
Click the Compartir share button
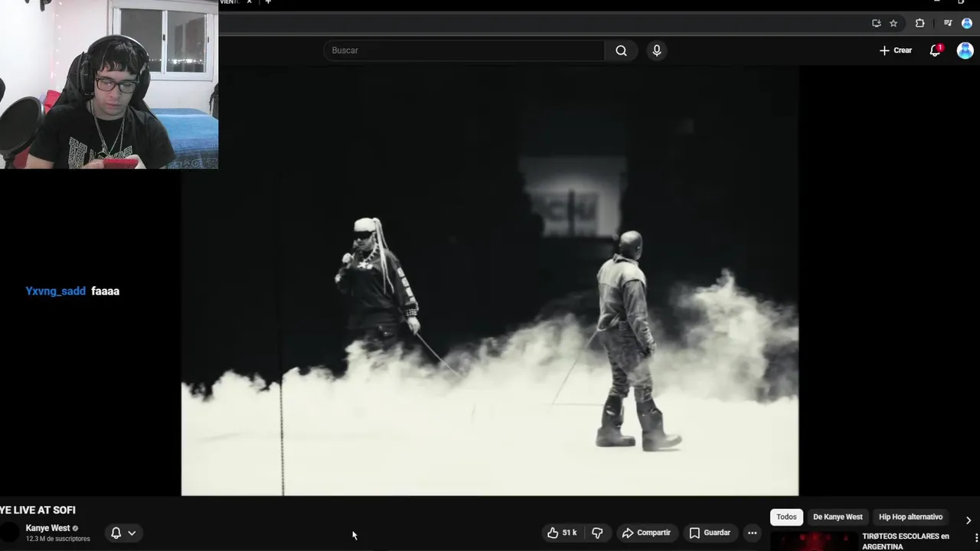click(646, 533)
